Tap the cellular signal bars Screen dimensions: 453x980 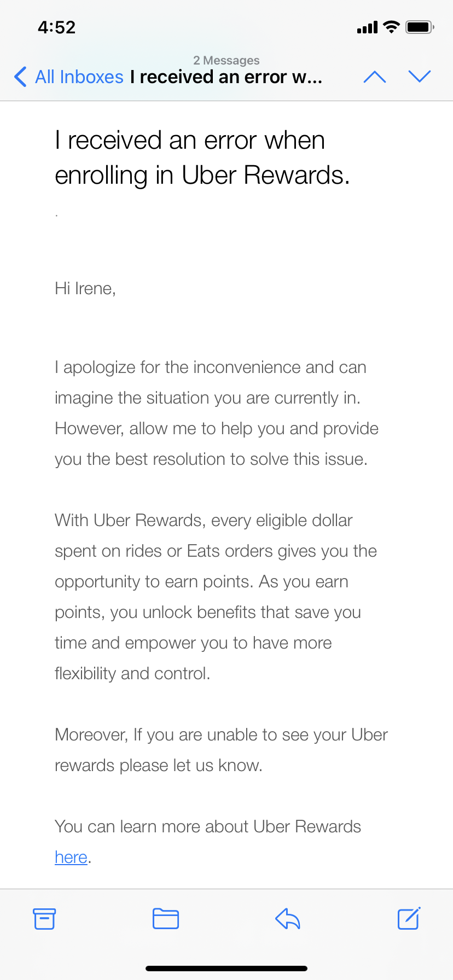pos(367,27)
